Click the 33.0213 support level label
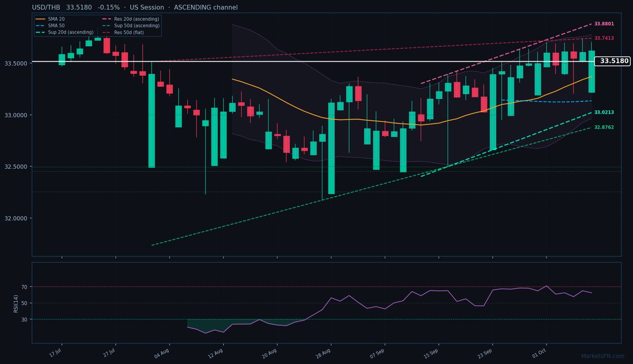The image size is (633, 364). point(604,112)
